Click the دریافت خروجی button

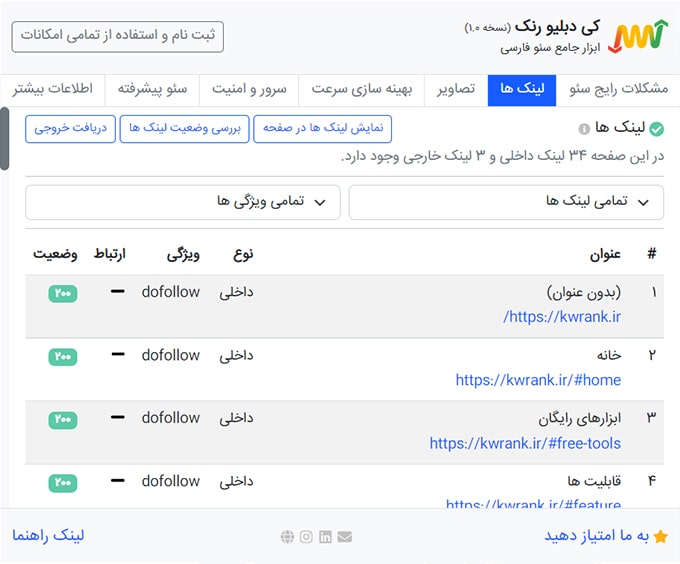pos(70,128)
